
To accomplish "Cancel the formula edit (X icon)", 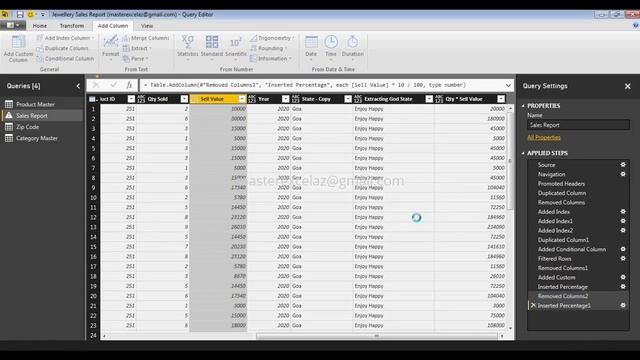I will coord(96,85).
